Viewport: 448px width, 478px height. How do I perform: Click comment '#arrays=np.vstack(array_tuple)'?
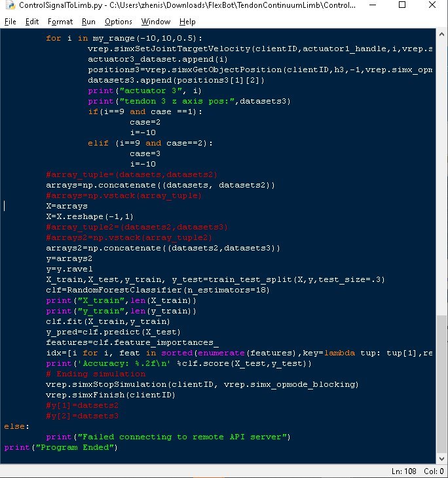pos(124,195)
